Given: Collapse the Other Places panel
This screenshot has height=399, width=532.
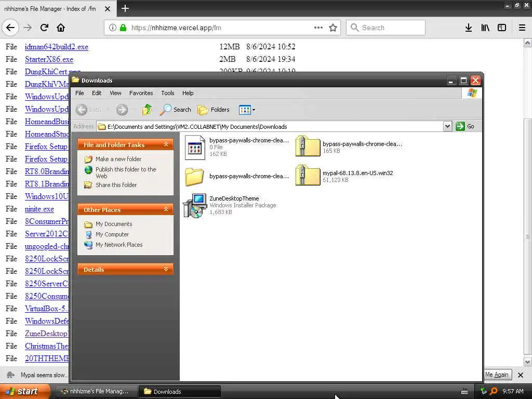Looking at the screenshot, I should click(x=166, y=209).
